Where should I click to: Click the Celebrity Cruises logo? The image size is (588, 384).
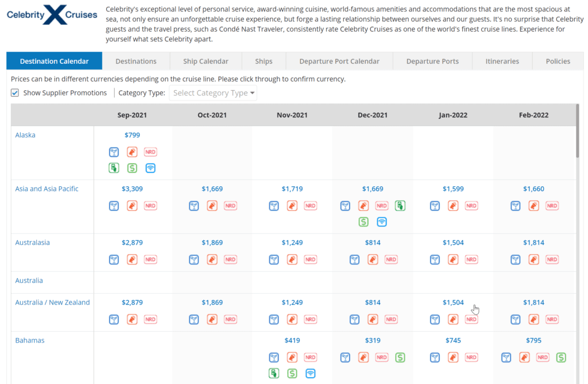coord(52,14)
